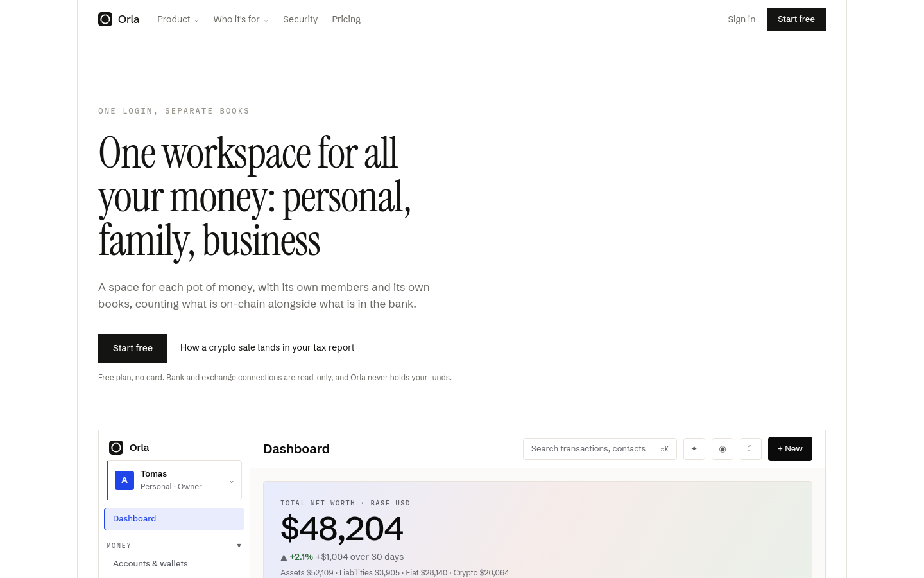Viewport: 924px width, 578px height.
Task: Click the blue A workspace avatar
Action: [x=124, y=480]
